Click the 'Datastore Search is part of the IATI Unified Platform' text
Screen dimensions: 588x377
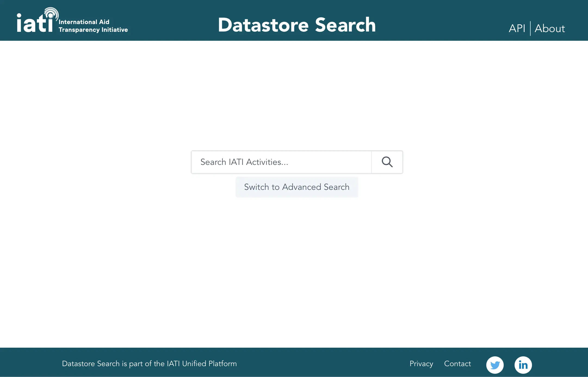click(x=149, y=364)
